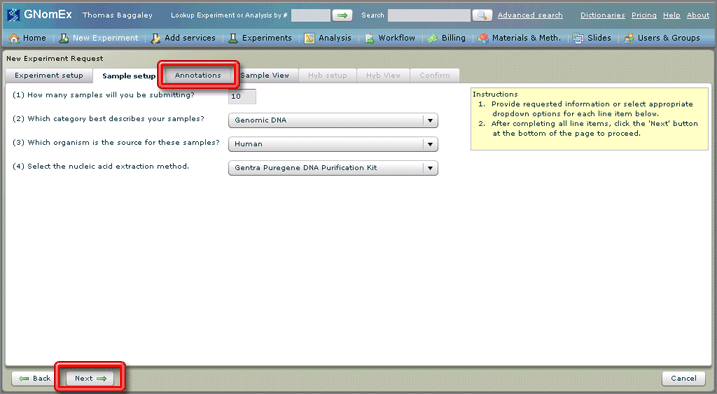Click the Lookup Experiment number input field

coord(310,16)
